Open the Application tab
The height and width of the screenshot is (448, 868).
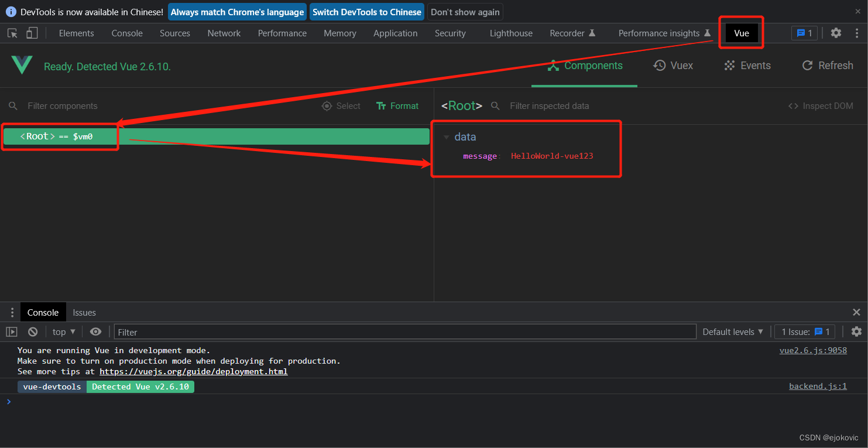(396, 33)
